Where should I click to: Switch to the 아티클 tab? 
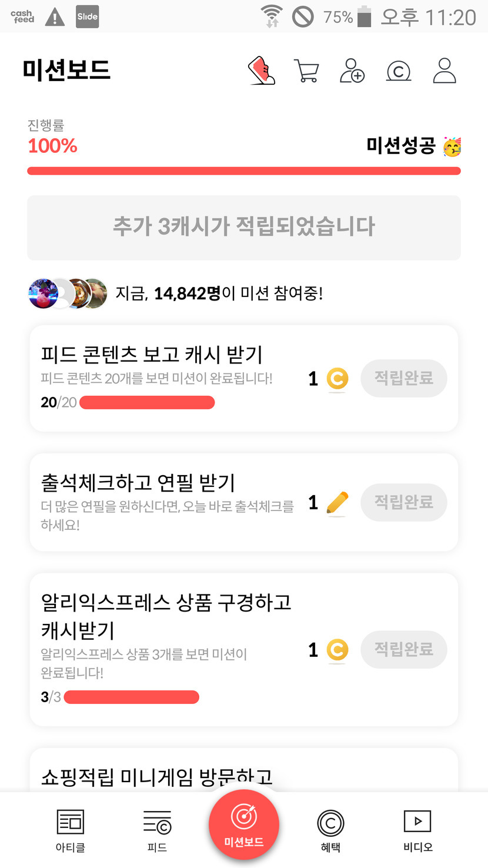[70, 830]
